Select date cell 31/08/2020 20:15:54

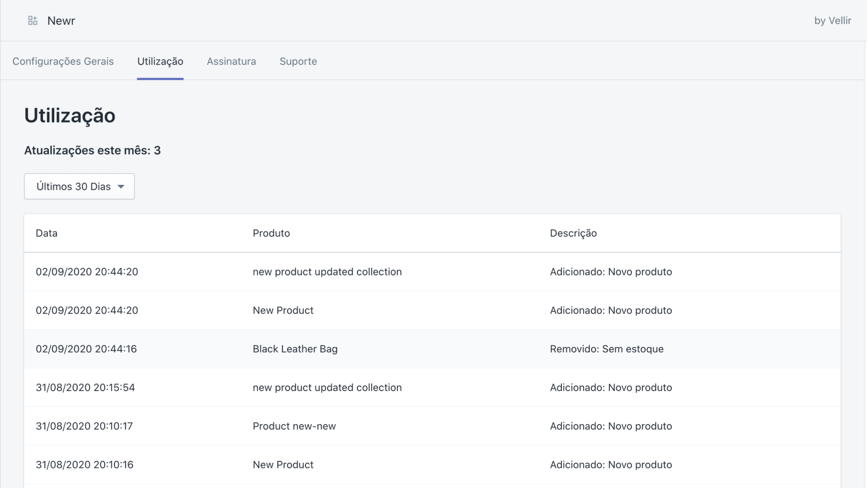[85, 387]
